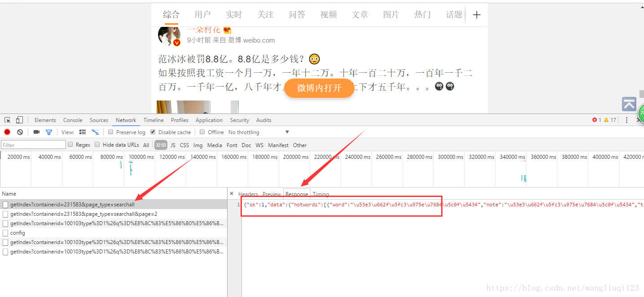The width and height of the screenshot is (644, 297).
Task: Filter requests by CSS type
Action: point(184,145)
